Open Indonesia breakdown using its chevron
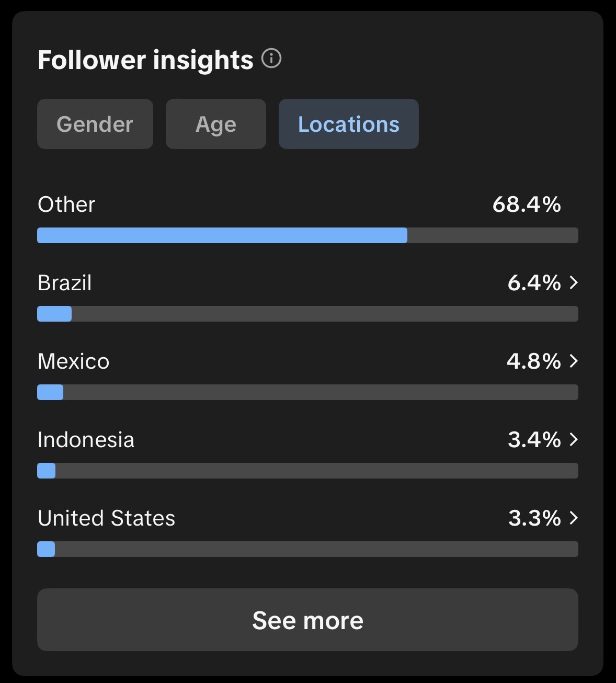616x683 pixels. click(x=574, y=440)
